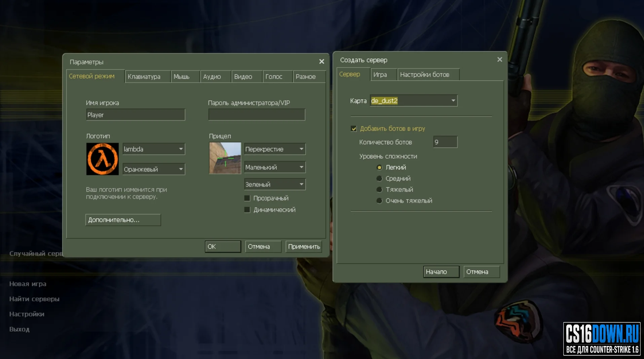Close the Параметры dialog with X icon
Screen dimensions: 644x359
point(321,62)
